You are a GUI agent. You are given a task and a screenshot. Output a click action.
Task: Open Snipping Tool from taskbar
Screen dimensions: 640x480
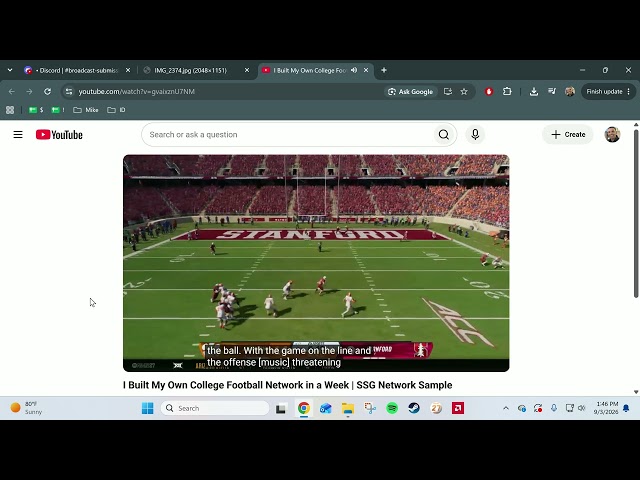pyautogui.click(x=370, y=408)
